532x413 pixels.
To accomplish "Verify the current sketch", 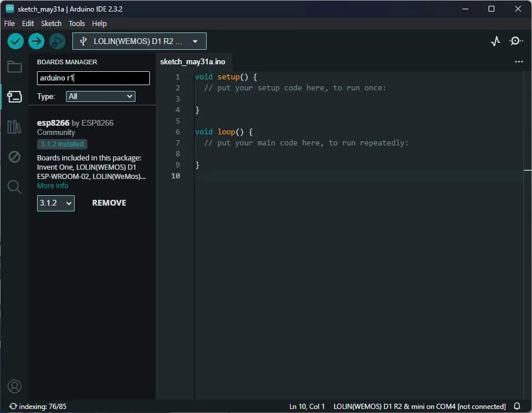I will coord(15,41).
